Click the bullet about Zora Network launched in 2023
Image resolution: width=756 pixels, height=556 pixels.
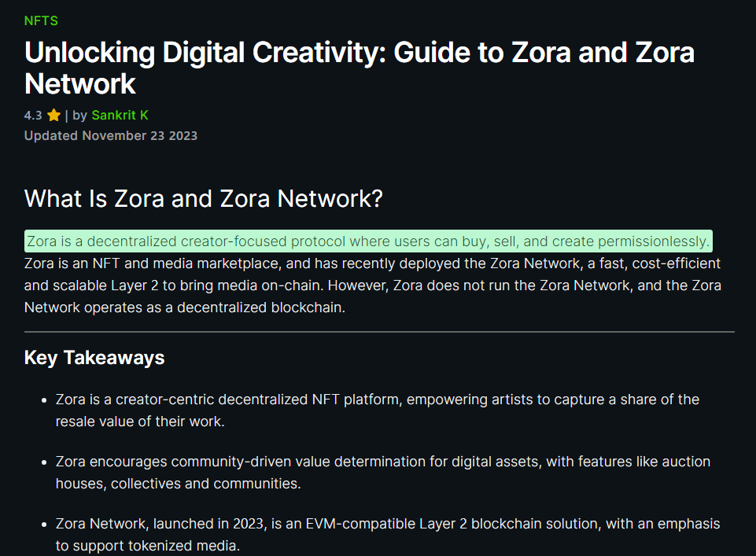[388, 534]
